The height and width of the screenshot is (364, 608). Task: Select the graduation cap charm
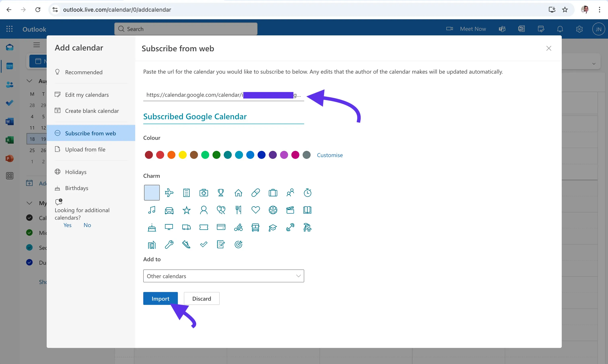[273, 227]
